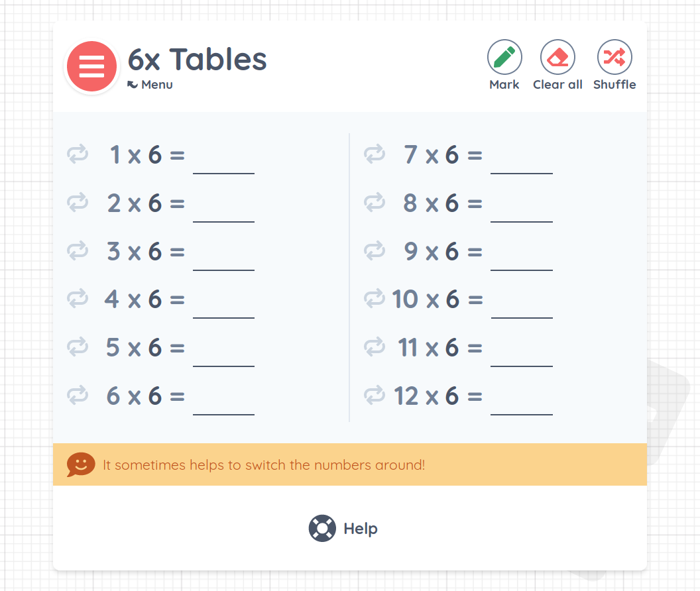
Task: Click the Shuffle arrows icon
Action: click(614, 57)
